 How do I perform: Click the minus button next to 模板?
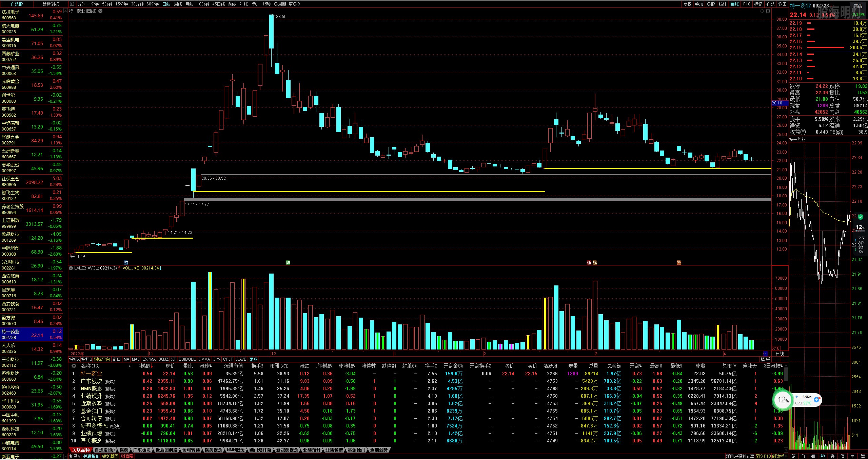[x=784, y=359]
